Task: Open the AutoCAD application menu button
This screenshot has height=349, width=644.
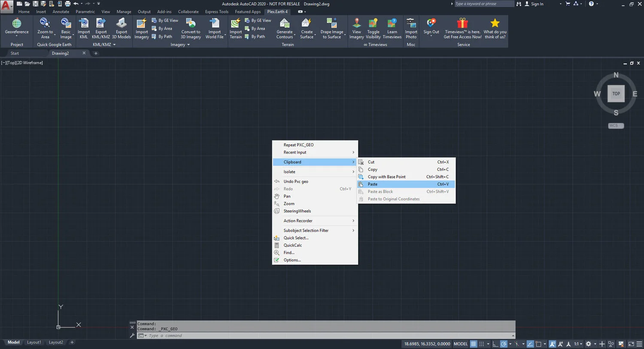Action: click(x=6, y=6)
